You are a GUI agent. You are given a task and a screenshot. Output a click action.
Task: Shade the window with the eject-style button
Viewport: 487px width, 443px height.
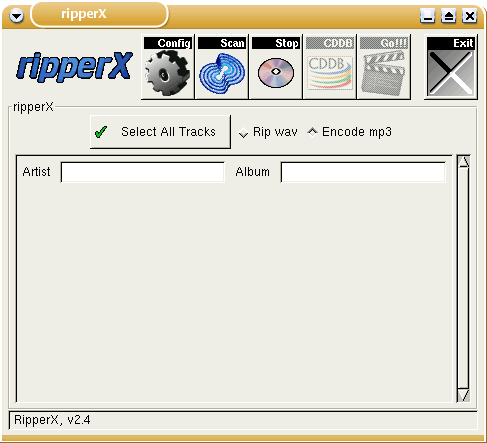coord(448,16)
